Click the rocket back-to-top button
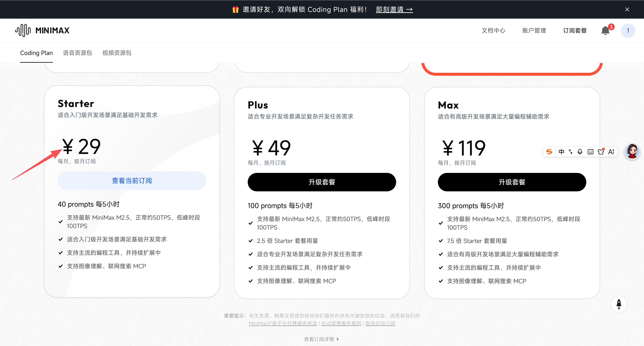Viewport: 644px width, 346px height. [x=619, y=304]
